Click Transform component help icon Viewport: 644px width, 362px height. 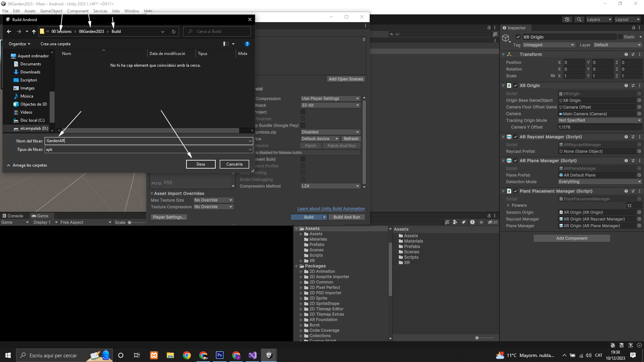pos(626,54)
